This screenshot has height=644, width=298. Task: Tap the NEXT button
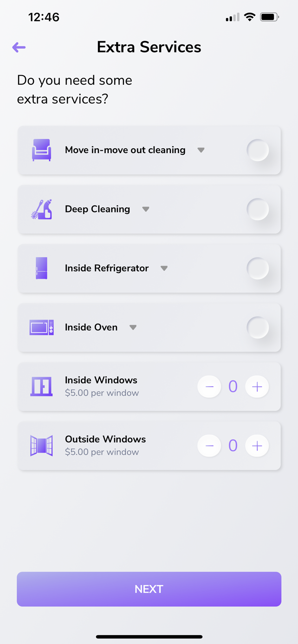[149, 589]
